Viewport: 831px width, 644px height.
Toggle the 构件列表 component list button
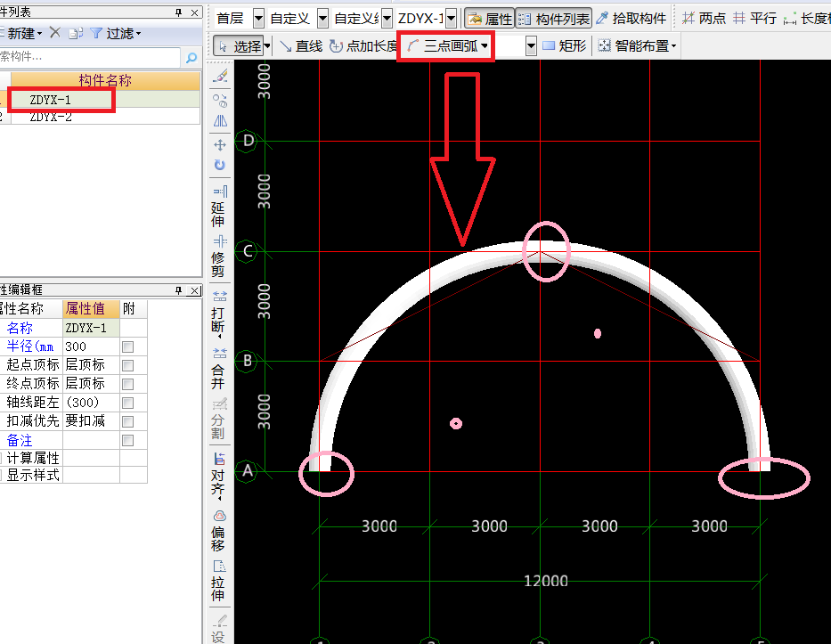click(553, 19)
